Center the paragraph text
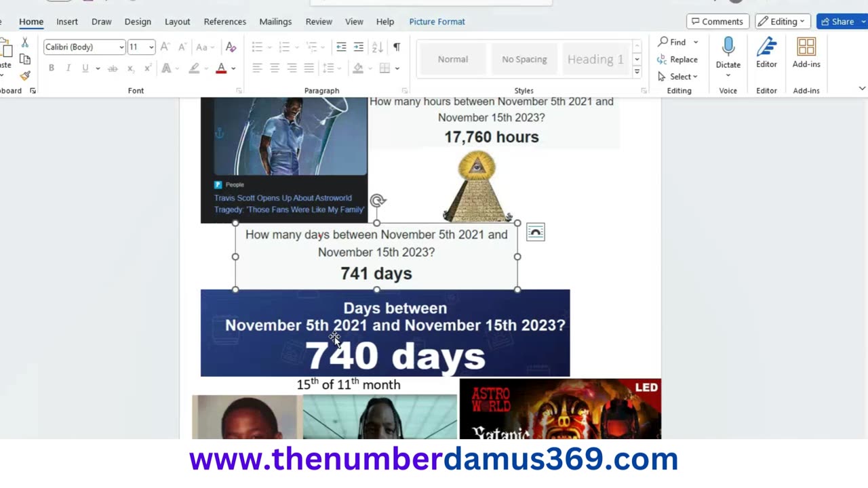The height and width of the screenshot is (488, 868). 275,68
